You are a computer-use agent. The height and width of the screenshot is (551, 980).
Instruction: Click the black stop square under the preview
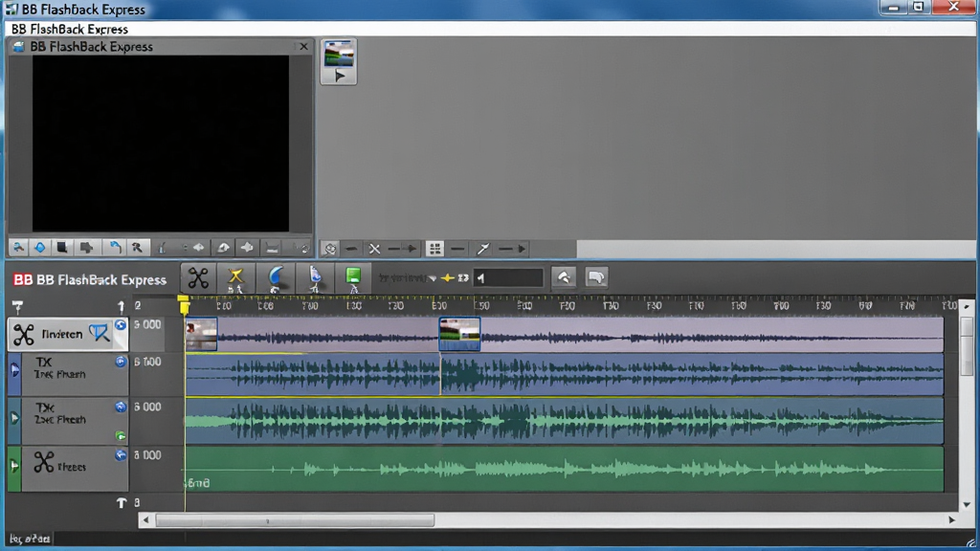(62, 248)
